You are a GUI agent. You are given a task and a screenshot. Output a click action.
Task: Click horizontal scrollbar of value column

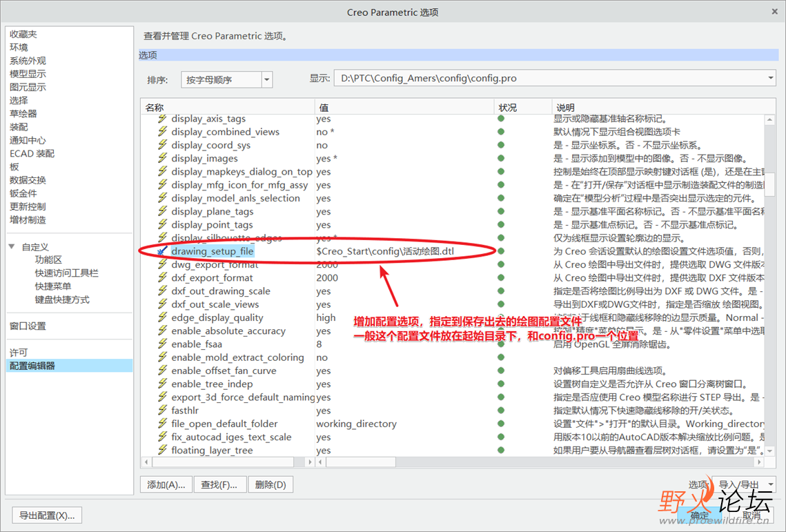[362, 462]
